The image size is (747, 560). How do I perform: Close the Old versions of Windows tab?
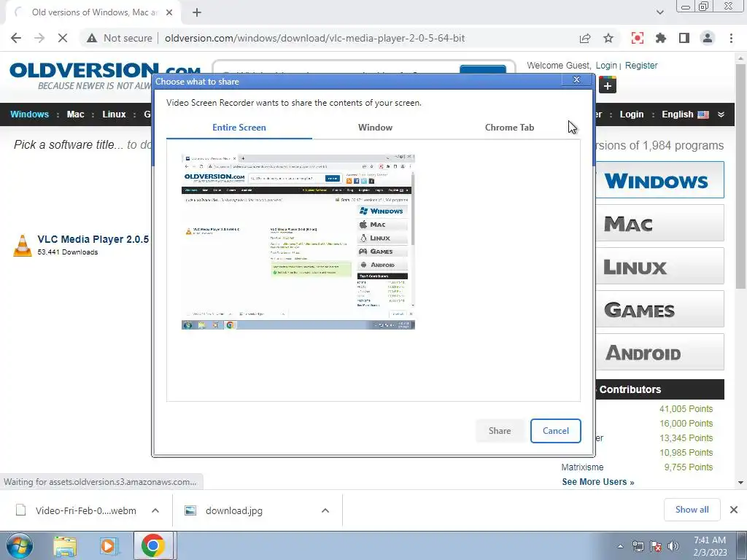pos(169,13)
